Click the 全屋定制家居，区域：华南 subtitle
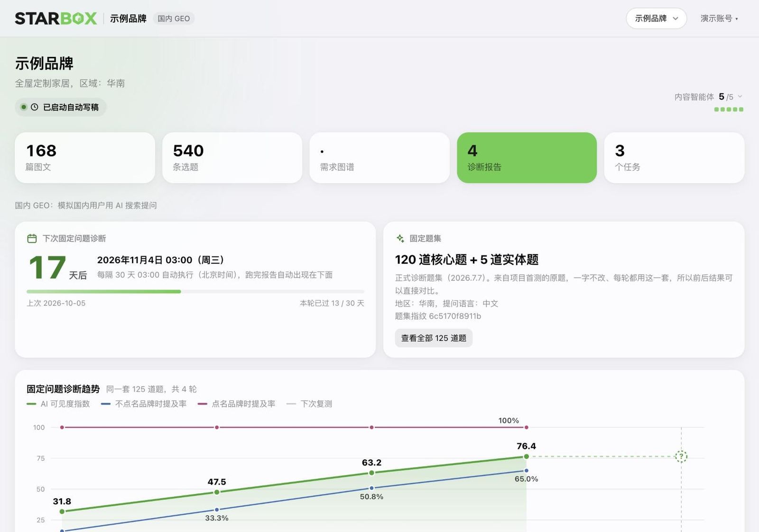 point(70,83)
